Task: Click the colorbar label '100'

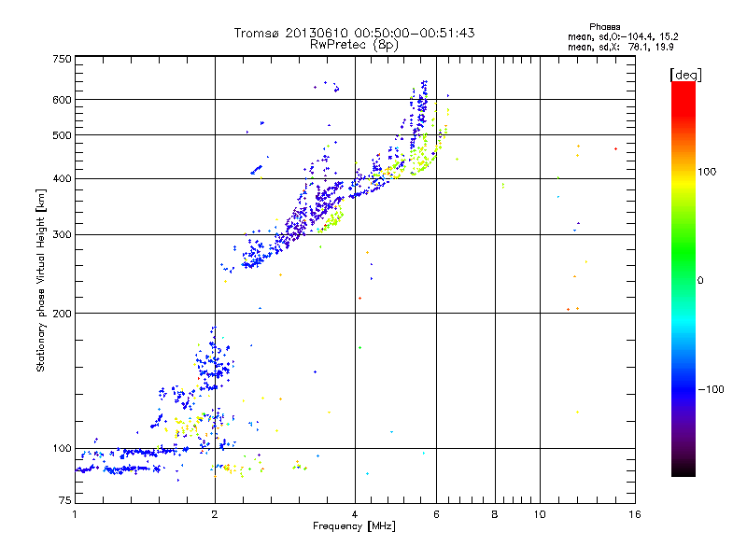Action: point(707,172)
